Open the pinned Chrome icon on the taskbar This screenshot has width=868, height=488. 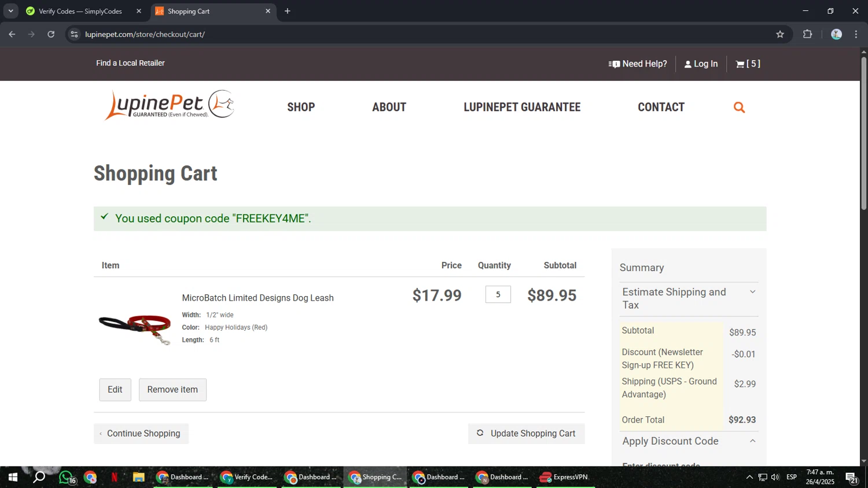[90, 477]
